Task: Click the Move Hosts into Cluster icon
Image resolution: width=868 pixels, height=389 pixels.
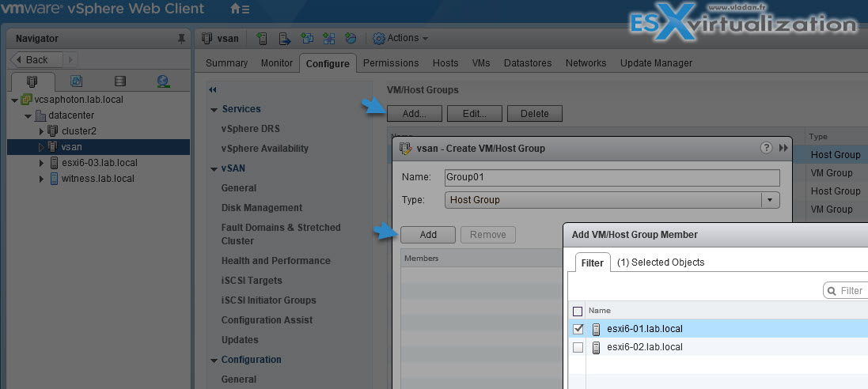Action: (285, 38)
